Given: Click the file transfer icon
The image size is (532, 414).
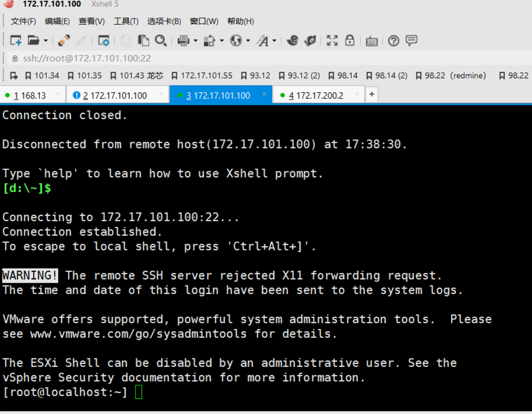Looking at the screenshot, I should (x=209, y=41).
